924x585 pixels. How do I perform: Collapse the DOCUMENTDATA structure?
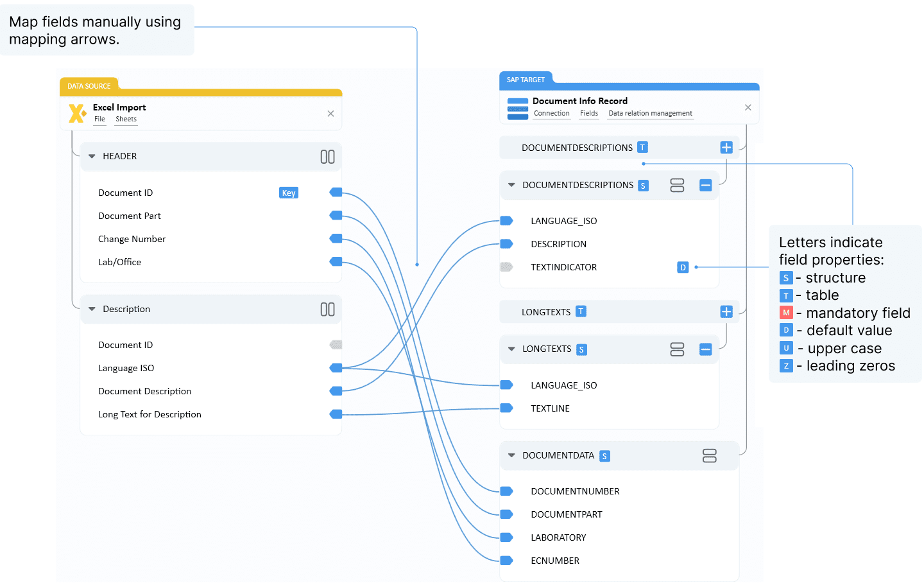click(511, 456)
